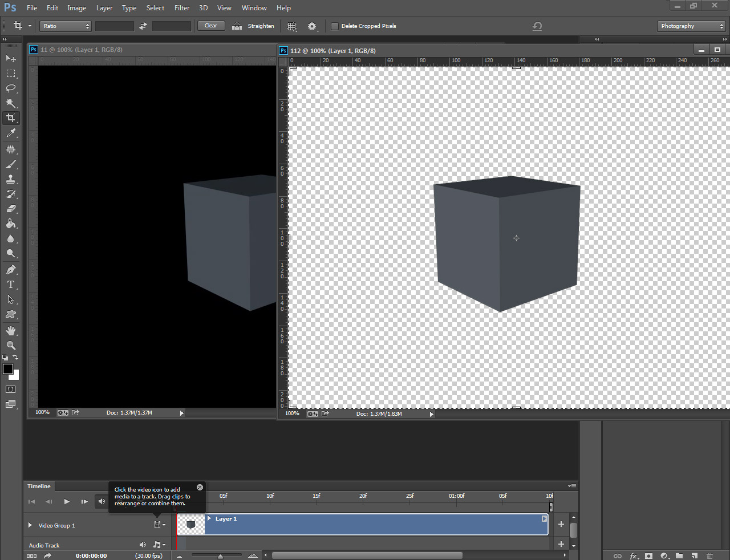Select the Magic Wand tool
730x560 pixels.
tap(11, 103)
